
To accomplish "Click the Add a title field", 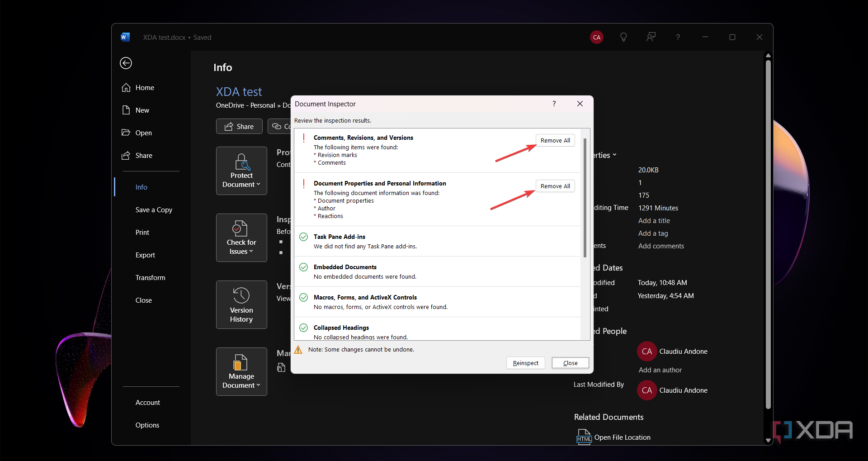I will [654, 221].
